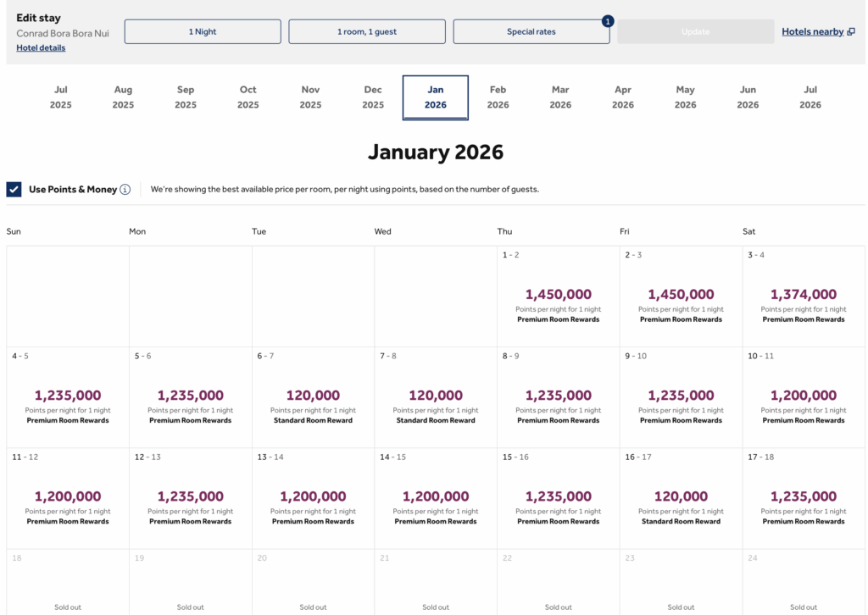Screen dimensions: 868x615
Task: Go to the Jul 2025 month tab
Action: pos(61,97)
